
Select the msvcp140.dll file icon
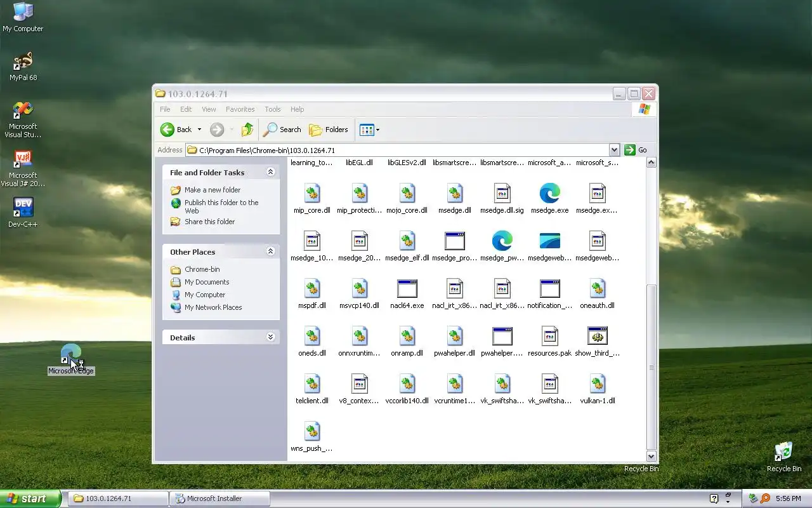359,288
